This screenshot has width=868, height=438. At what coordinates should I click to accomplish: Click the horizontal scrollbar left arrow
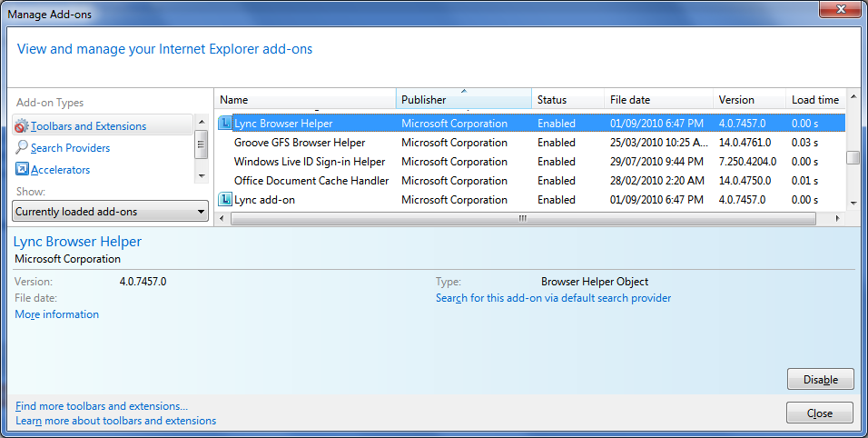(x=222, y=219)
